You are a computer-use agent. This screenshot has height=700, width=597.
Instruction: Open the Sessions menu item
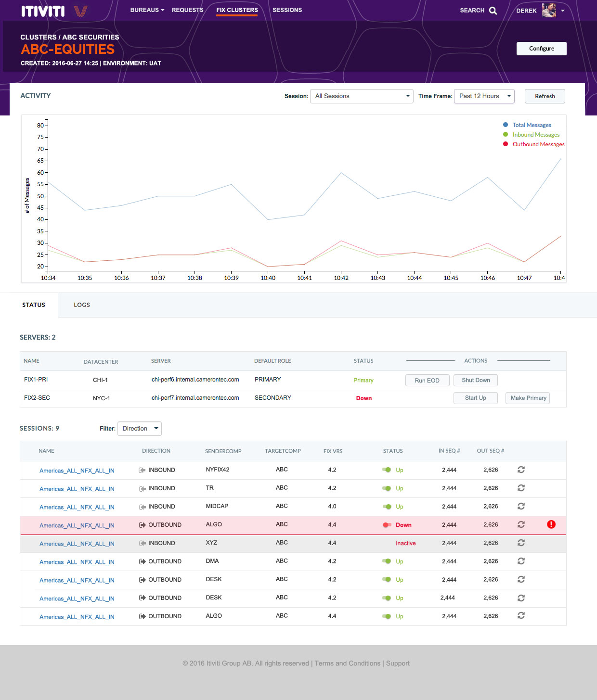[x=287, y=10]
